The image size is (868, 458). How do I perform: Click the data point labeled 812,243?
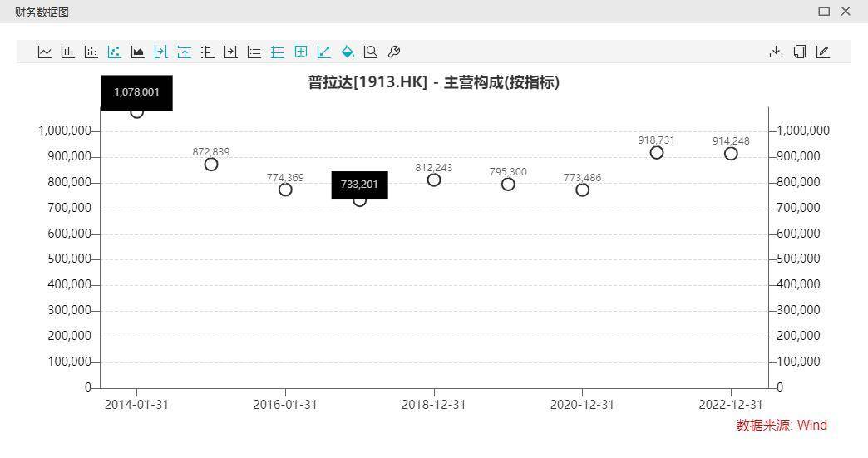click(434, 180)
